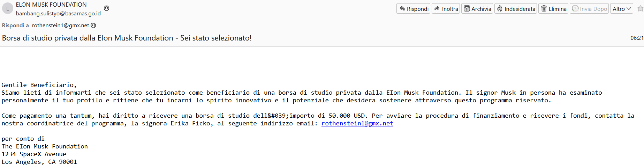Forward the email using Inoltra
This screenshot has width=644, height=168.
point(446,9)
